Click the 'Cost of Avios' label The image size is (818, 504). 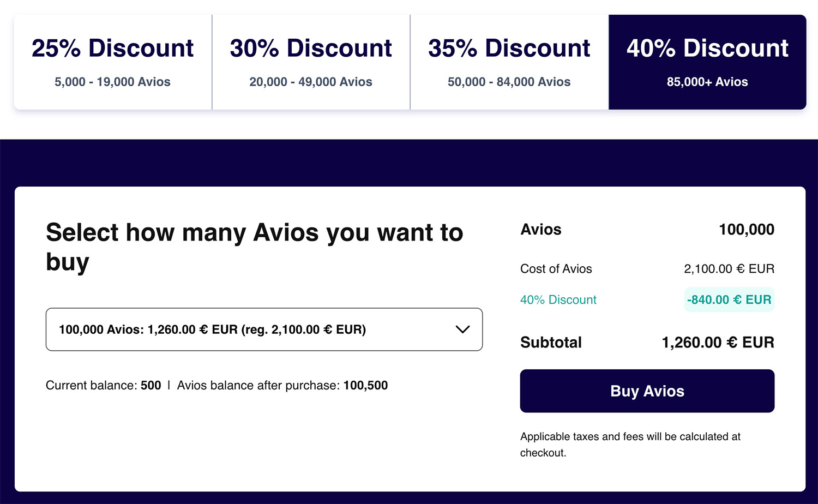pos(556,269)
